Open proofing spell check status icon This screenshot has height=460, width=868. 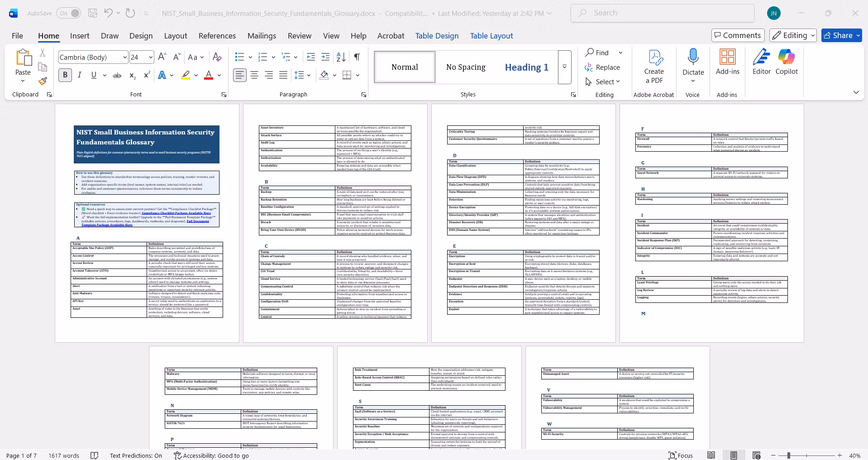click(95, 455)
